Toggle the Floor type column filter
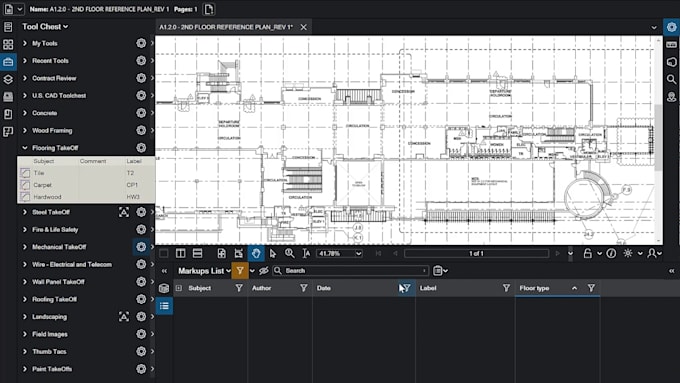The height and width of the screenshot is (383, 680). point(591,288)
